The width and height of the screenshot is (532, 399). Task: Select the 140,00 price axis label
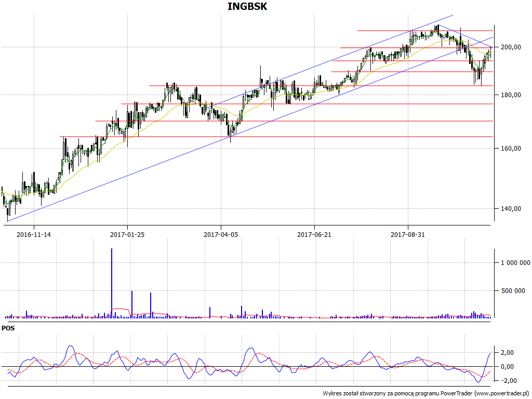pyautogui.click(x=511, y=209)
